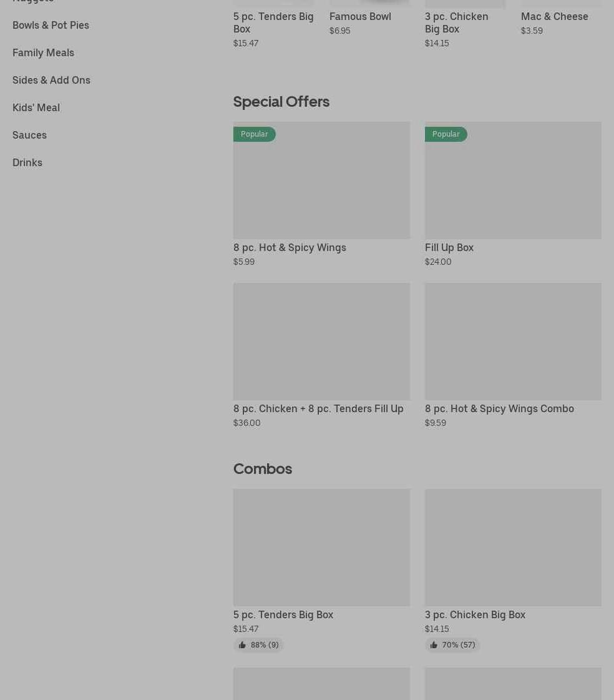Click 8 pc. Hot & Spicy Wings Combo title
614x700 pixels.
[x=499, y=408]
